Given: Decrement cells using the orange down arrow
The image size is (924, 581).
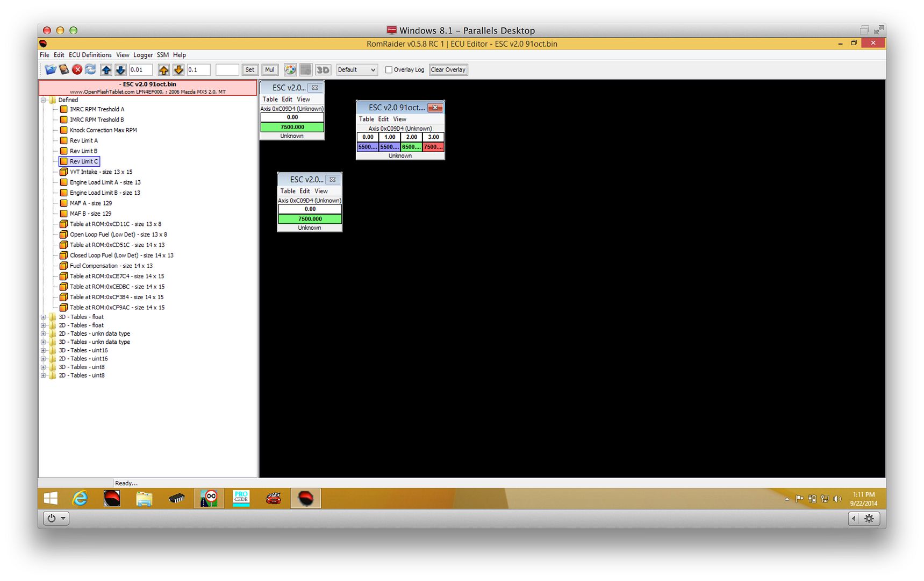Looking at the screenshot, I should (x=178, y=69).
